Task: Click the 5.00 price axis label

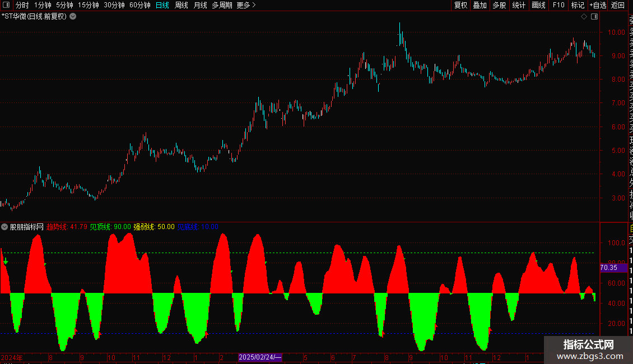Action: click(618, 151)
